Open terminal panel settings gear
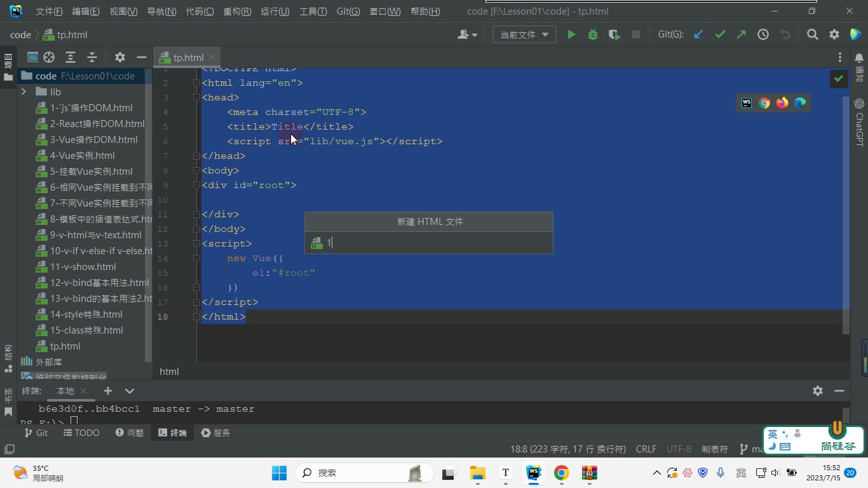868x488 pixels. click(818, 391)
